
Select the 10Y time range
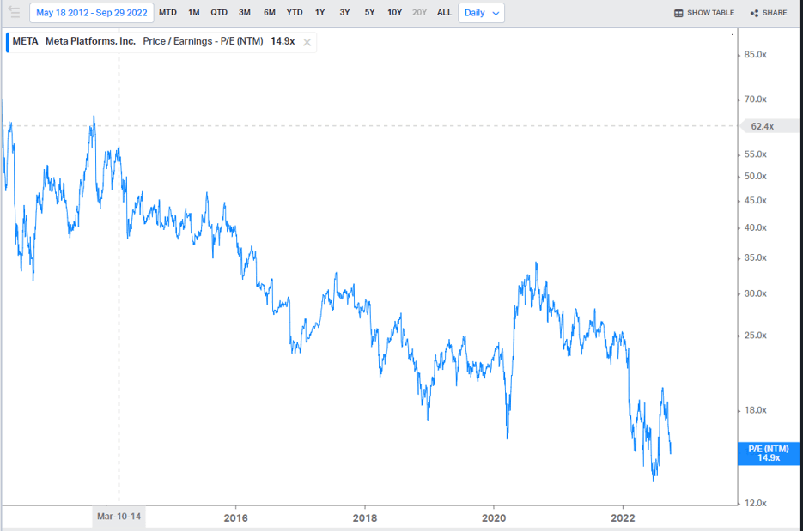[394, 13]
